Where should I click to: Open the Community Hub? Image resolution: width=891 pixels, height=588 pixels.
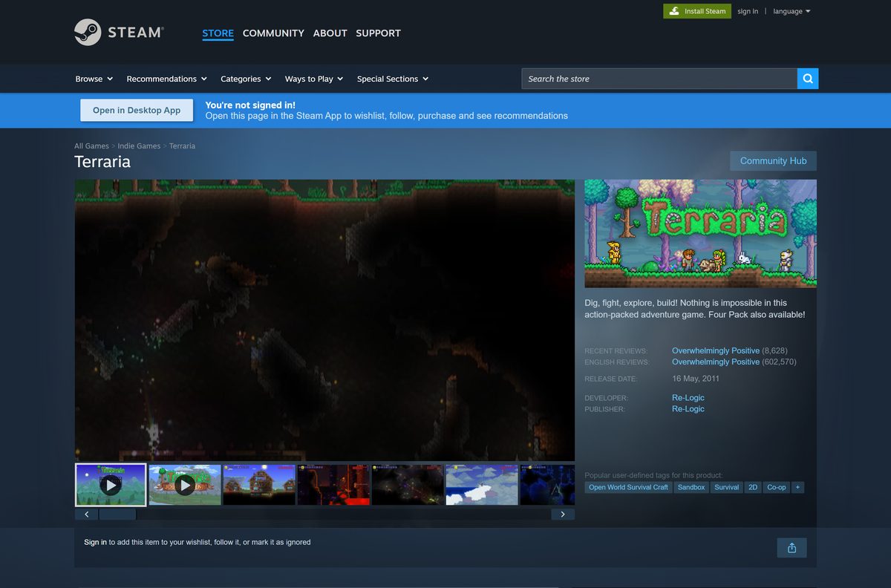(773, 161)
